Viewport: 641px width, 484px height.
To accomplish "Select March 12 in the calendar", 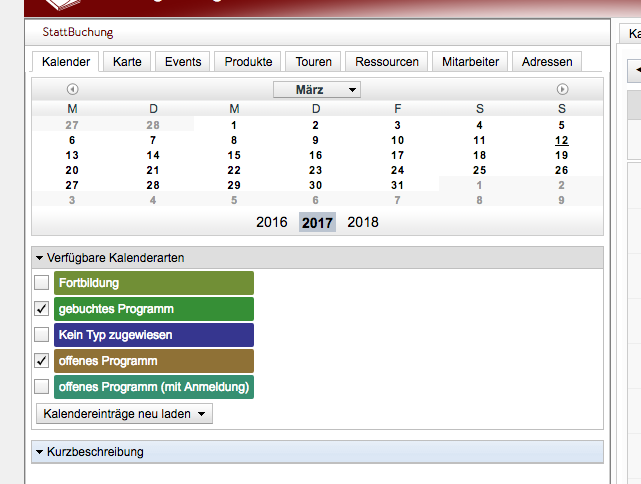I will coord(562,141).
